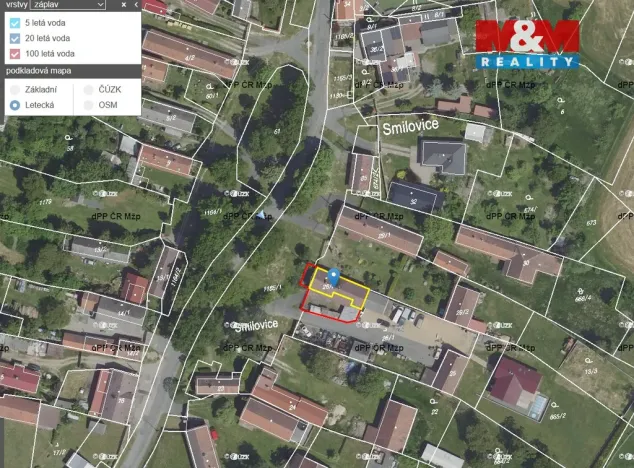Click parcel label 665/2 near the pool
The height and width of the screenshot is (468, 634).
(558, 416)
